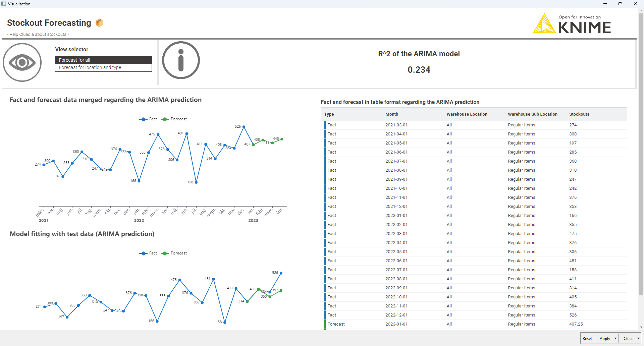
Task: Toggle Fact series in model fitting legend
Action: click(x=148, y=253)
